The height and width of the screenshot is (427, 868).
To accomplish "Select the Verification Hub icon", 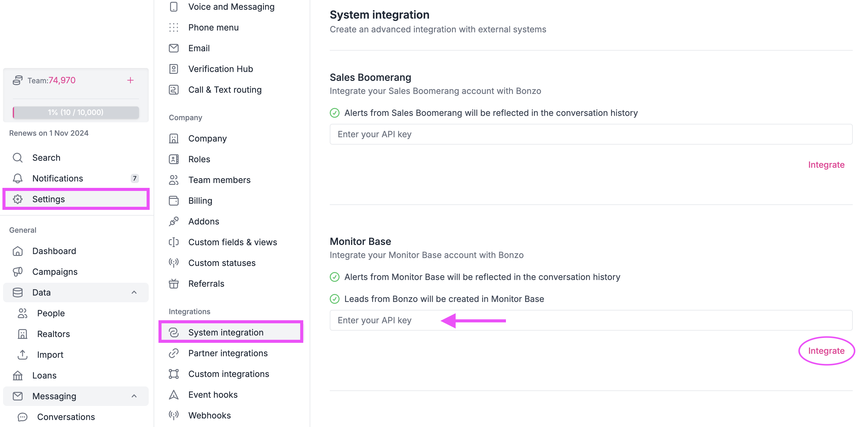I will (173, 69).
